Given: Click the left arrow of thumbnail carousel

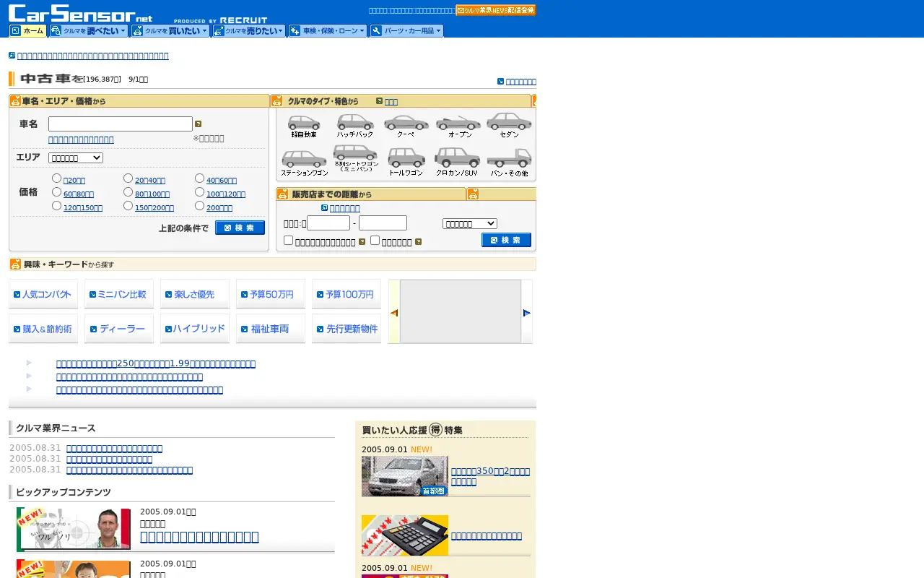Looking at the screenshot, I should click(394, 313).
